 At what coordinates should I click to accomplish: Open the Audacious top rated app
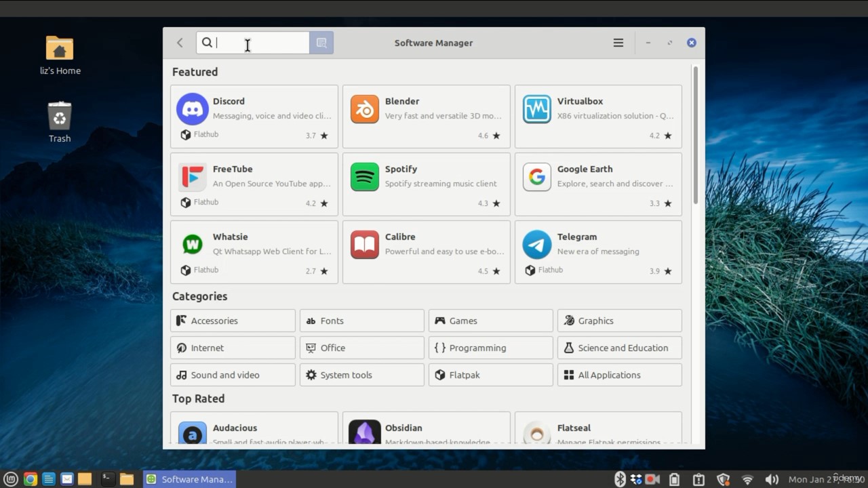254,428
